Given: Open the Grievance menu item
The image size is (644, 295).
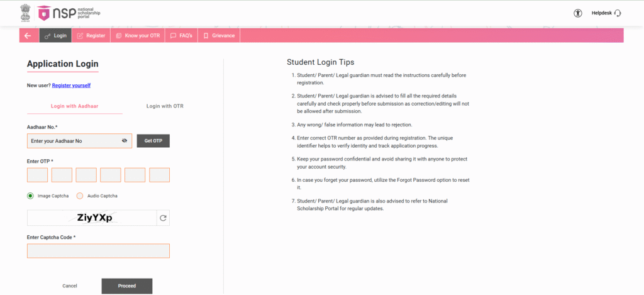Looking at the screenshot, I should coord(219,36).
